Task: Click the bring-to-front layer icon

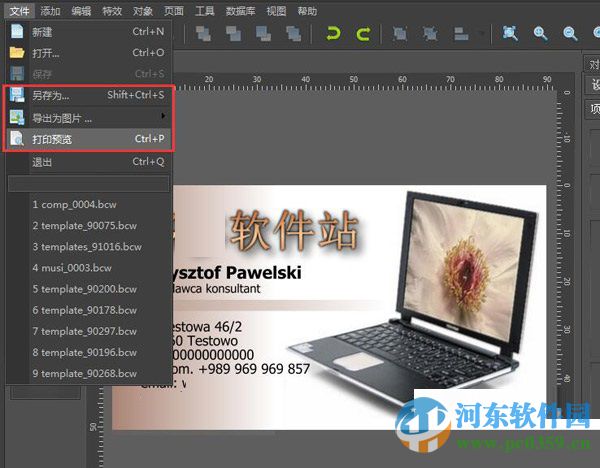Action: [x=203, y=34]
